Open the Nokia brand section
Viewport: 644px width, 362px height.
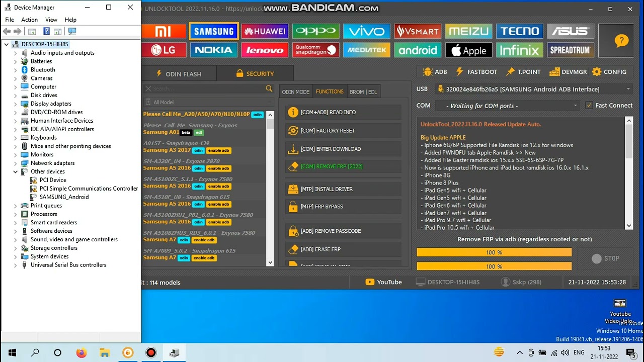pyautogui.click(x=214, y=50)
